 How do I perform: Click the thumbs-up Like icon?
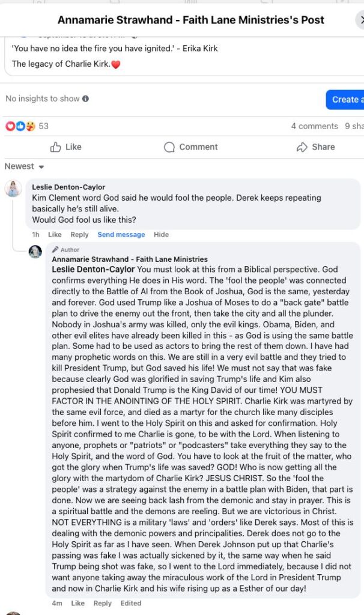tap(56, 147)
